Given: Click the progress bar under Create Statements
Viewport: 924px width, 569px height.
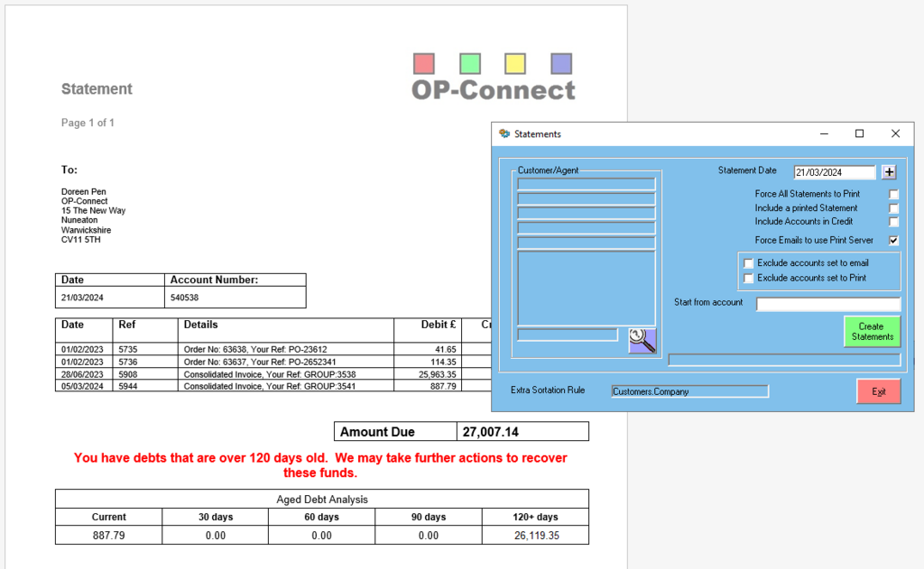Looking at the screenshot, I should tap(784, 359).
